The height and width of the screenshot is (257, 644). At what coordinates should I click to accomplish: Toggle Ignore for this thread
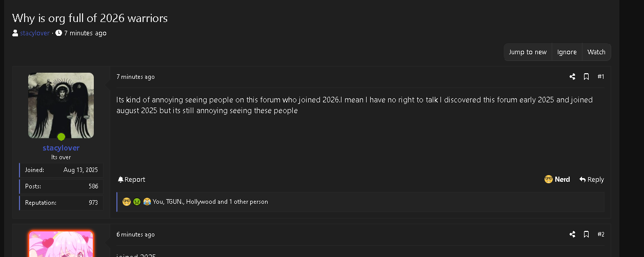[x=567, y=52]
